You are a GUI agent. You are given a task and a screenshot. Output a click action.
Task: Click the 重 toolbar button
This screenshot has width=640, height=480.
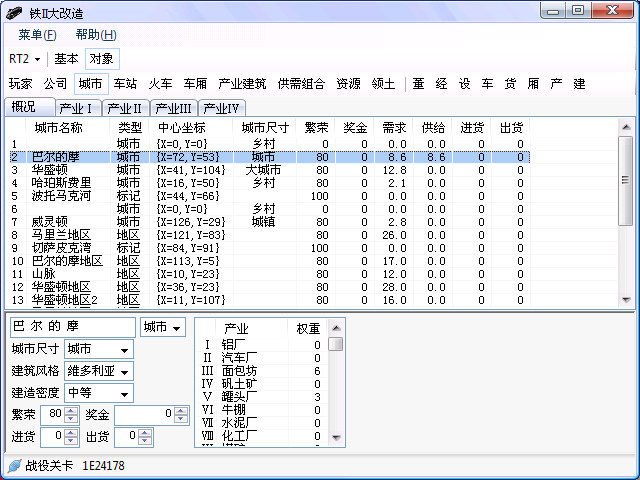point(418,84)
